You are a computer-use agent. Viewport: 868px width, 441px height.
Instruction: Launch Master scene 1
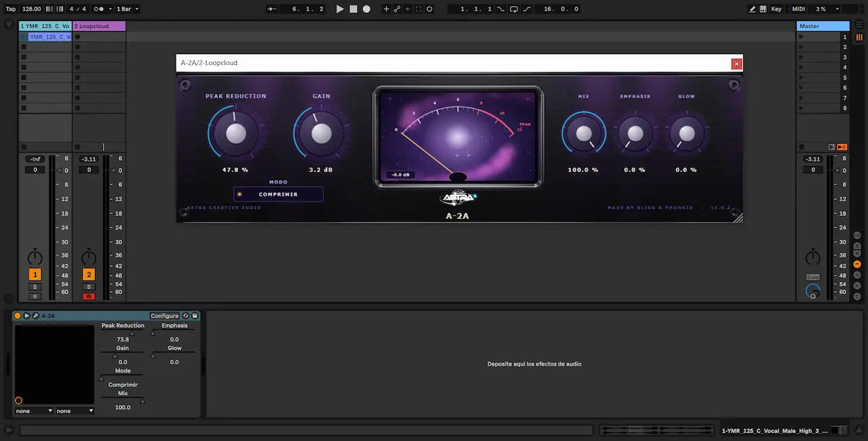pos(801,37)
